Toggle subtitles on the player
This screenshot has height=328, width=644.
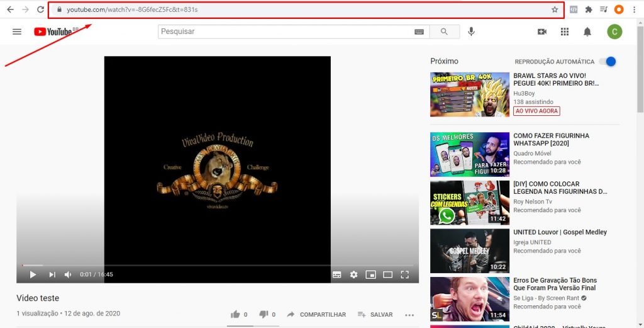337,274
